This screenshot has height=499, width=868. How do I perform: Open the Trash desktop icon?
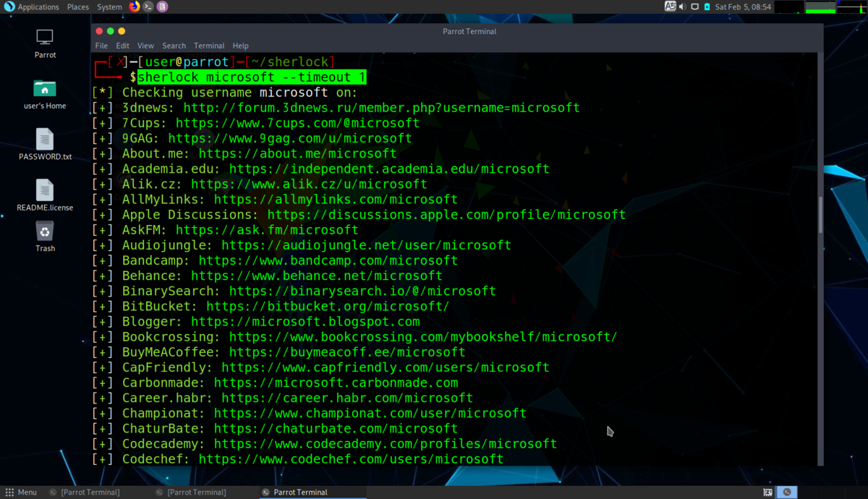click(45, 236)
